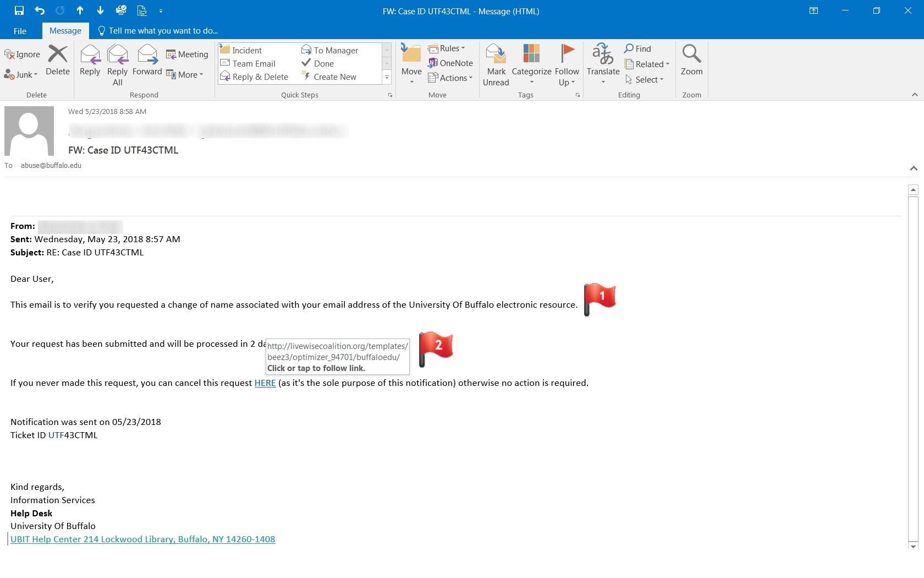The image size is (924, 578).
Task: Select the Message ribbon tab
Action: tap(65, 31)
